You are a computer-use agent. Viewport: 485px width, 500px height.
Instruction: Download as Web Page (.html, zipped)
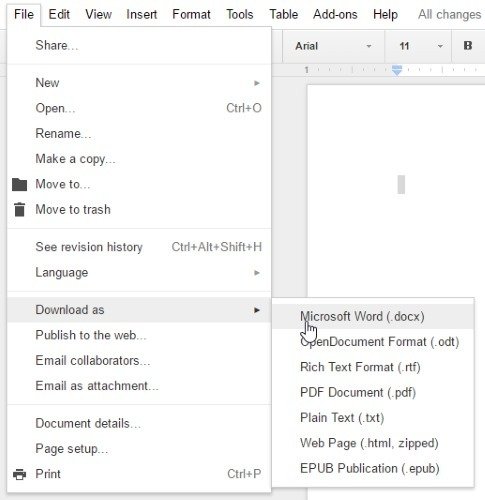point(373,443)
